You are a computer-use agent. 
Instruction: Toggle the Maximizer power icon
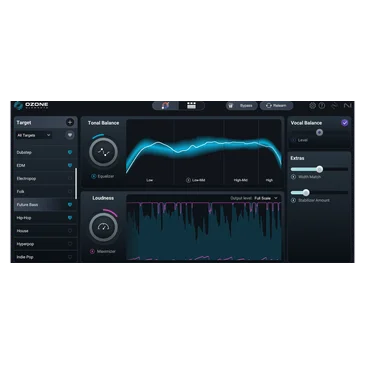[x=92, y=251]
